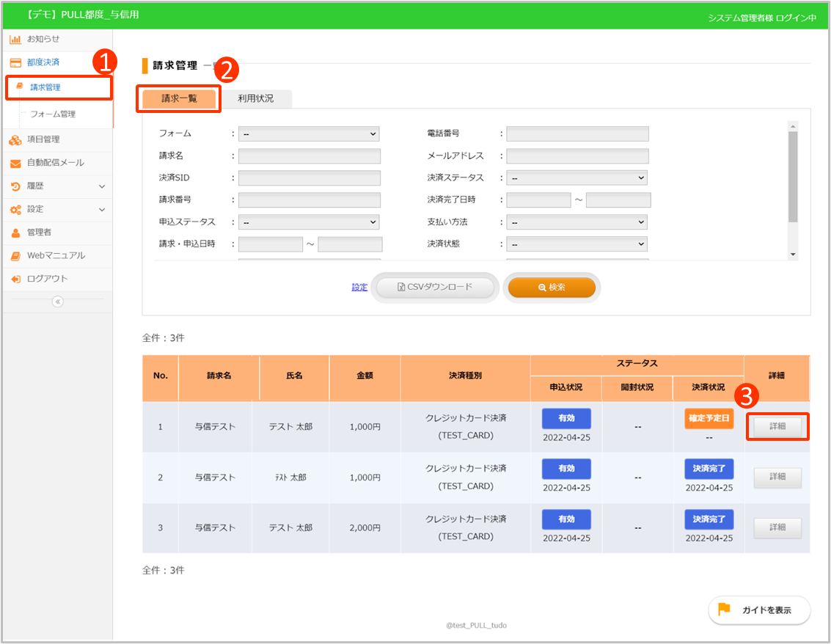Open the 支払い方法 dropdown
This screenshot has width=831, height=644.
pos(576,222)
